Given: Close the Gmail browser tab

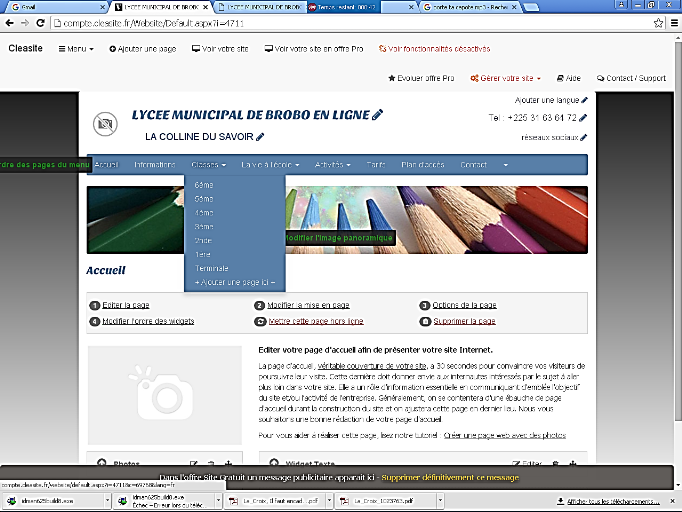Looking at the screenshot, I should (102, 7).
